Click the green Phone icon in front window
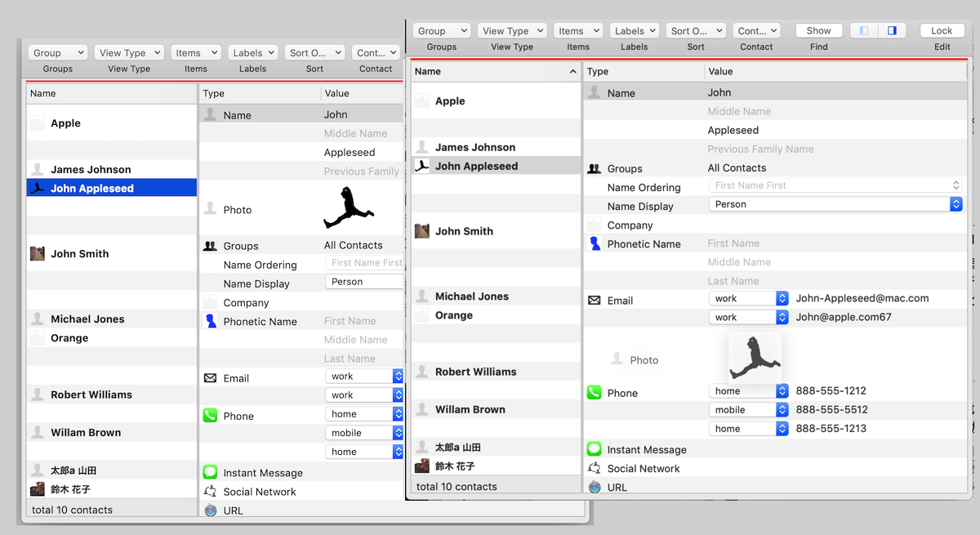This screenshot has width=980, height=535. (594, 393)
